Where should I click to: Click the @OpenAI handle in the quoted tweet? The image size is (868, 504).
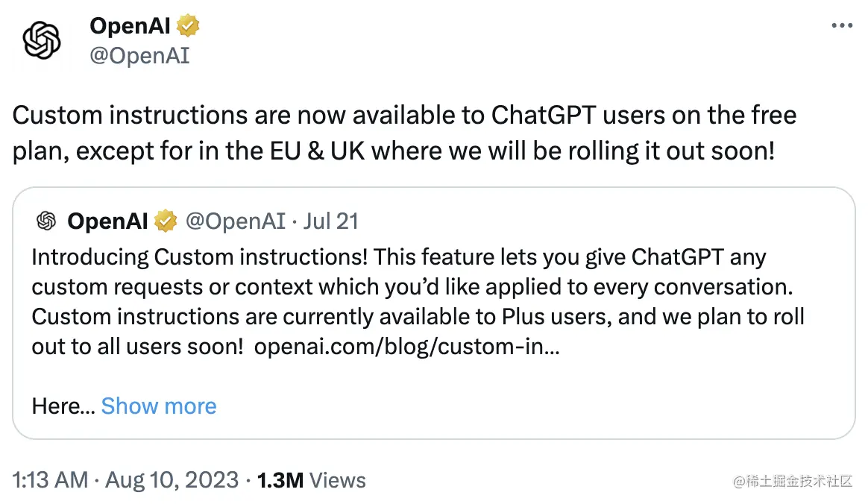tap(235, 221)
